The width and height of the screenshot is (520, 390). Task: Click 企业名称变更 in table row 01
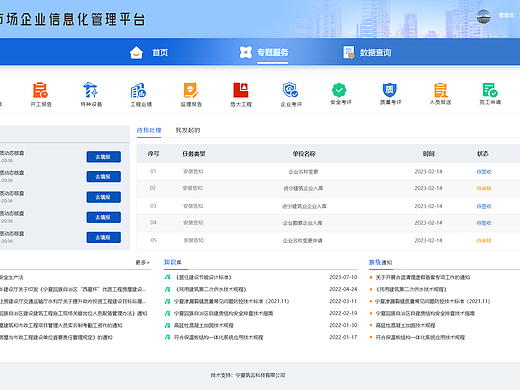click(x=303, y=172)
